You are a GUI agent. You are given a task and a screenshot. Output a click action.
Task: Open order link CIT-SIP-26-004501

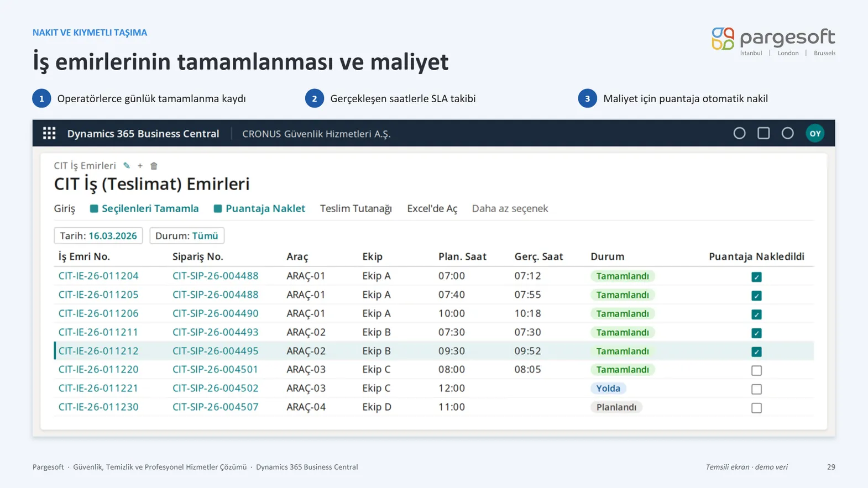coord(215,369)
